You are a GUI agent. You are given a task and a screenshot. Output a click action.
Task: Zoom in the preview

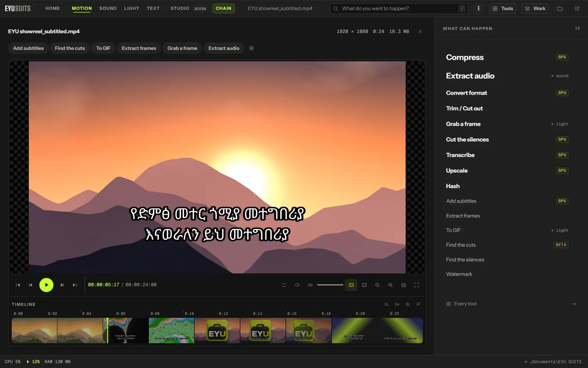click(x=390, y=285)
